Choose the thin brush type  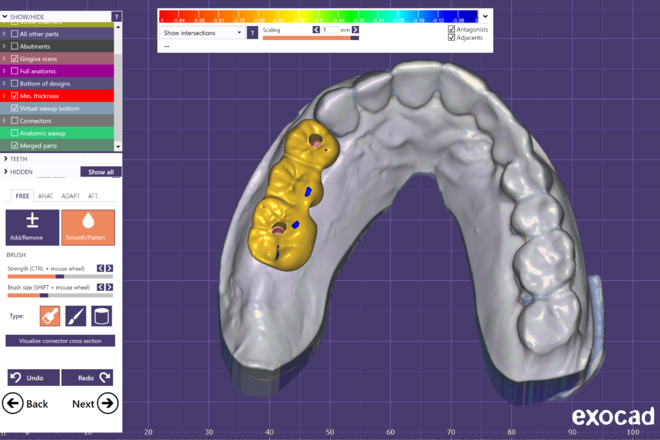tap(75, 316)
